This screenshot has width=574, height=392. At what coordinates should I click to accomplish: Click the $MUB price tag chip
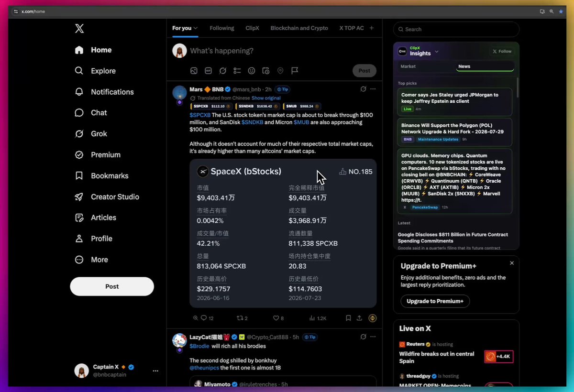pos(302,106)
